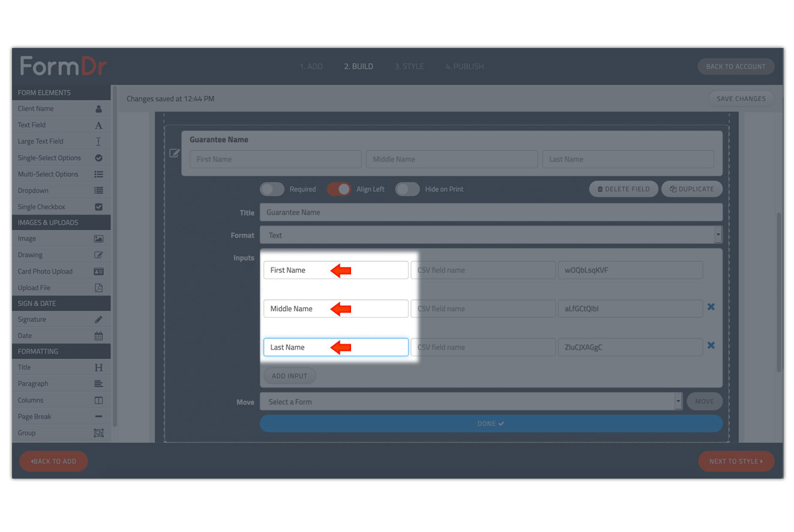
Task: Open the Format dropdown showing Text
Action: click(491, 235)
